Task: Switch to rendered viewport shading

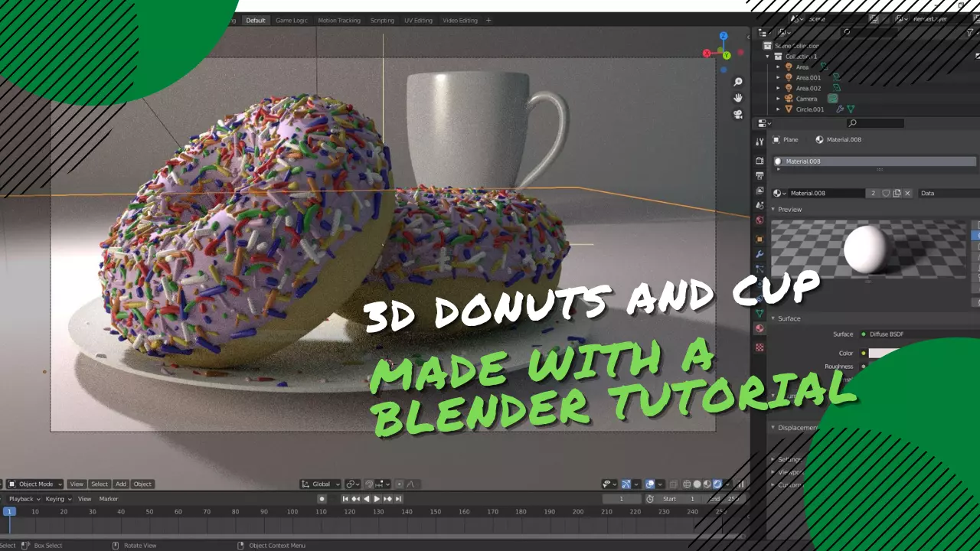Action: coord(717,484)
